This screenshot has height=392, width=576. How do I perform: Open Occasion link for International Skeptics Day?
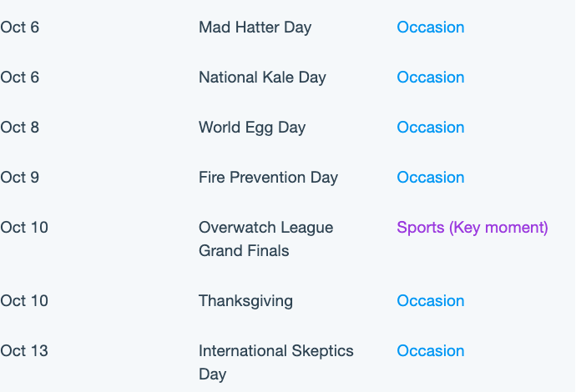pyautogui.click(x=431, y=351)
